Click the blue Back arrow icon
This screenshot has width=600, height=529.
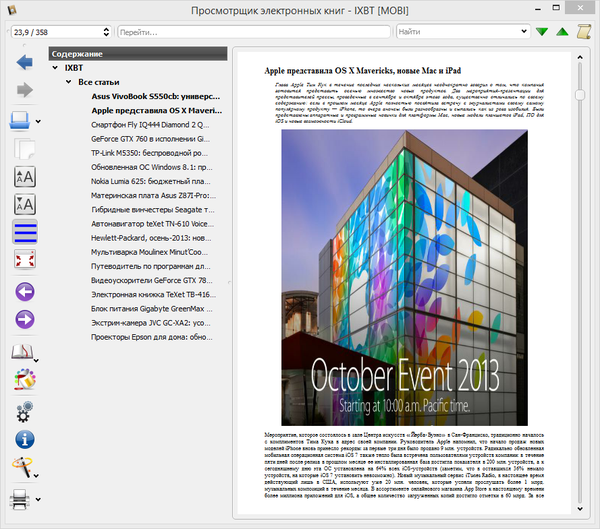pyautogui.click(x=24, y=62)
